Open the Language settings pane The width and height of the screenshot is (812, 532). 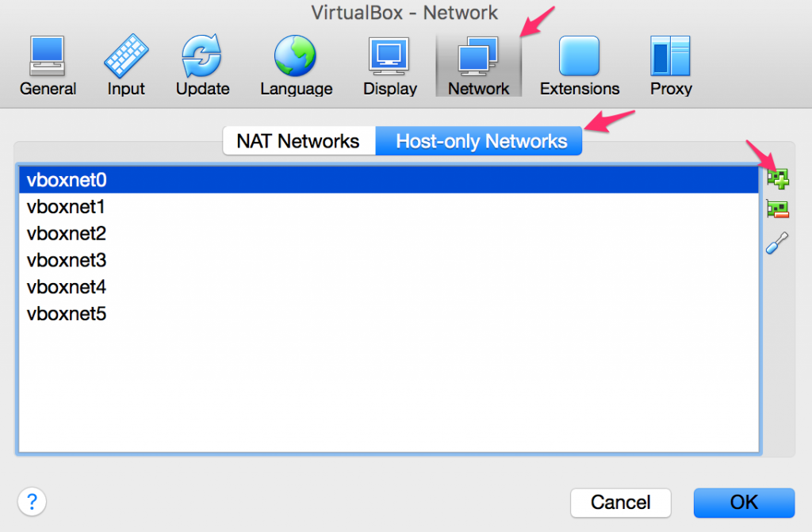(x=295, y=63)
